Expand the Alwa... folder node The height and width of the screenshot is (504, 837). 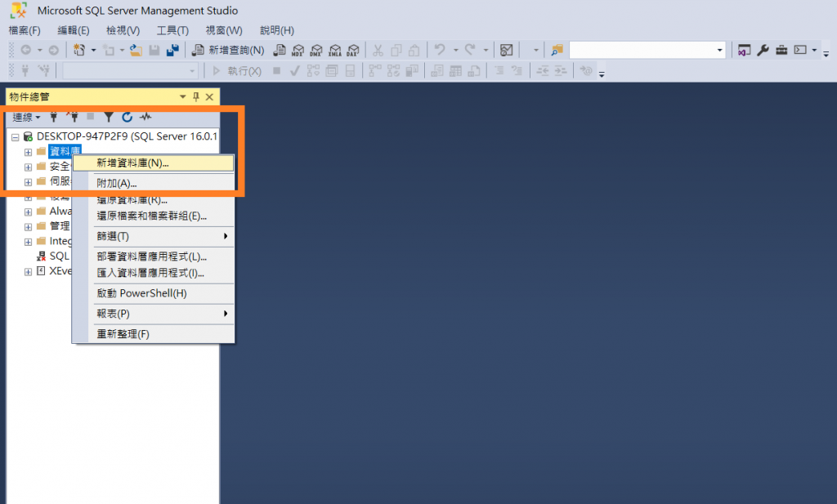click(x=29, y=212)
